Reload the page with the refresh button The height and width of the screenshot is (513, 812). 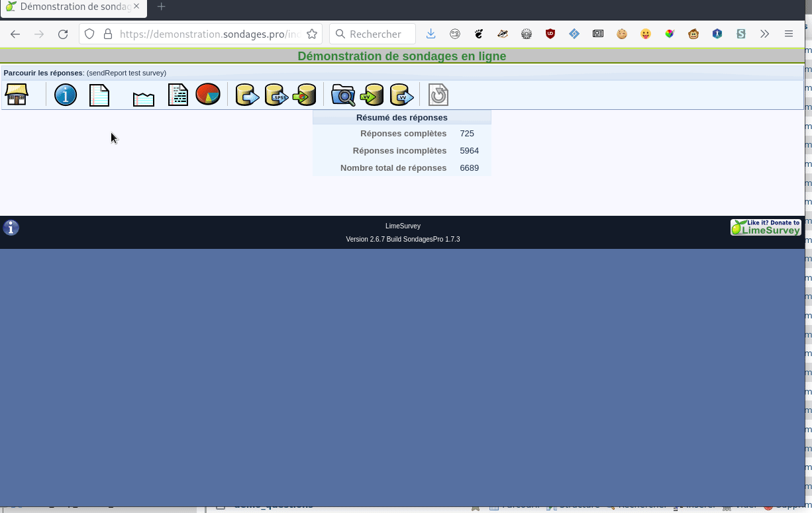(x=63, y=34)
